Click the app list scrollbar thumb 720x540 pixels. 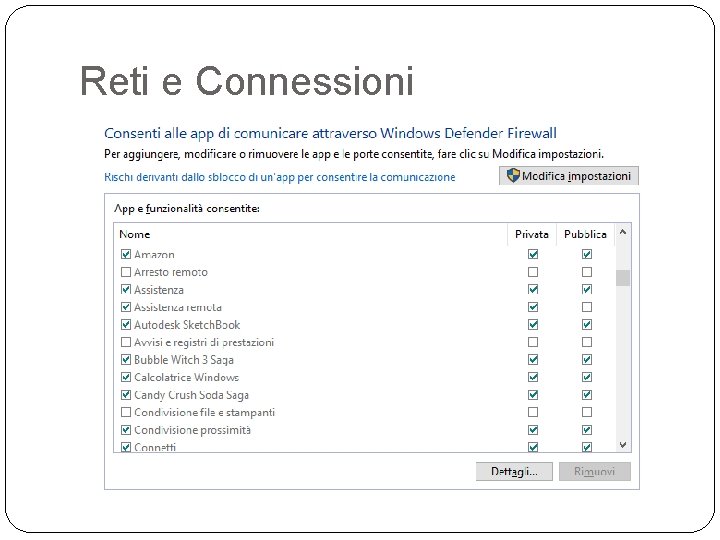coord(623,277)
